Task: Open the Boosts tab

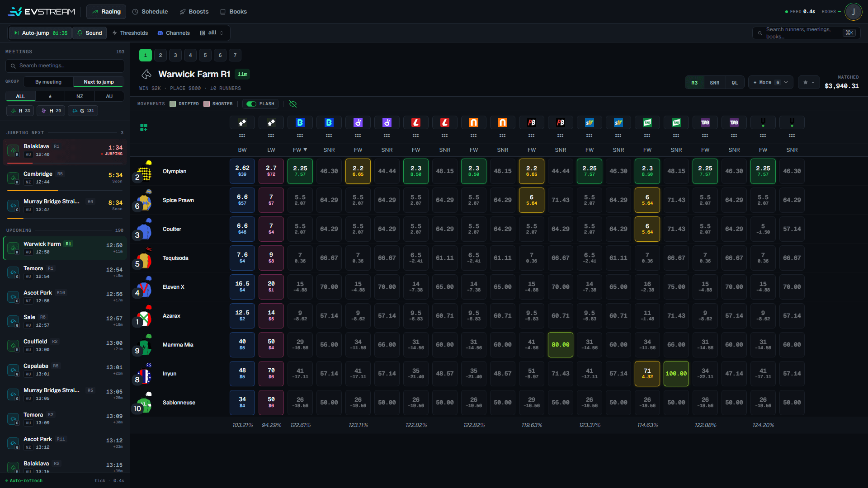Action: pos(194,12)
